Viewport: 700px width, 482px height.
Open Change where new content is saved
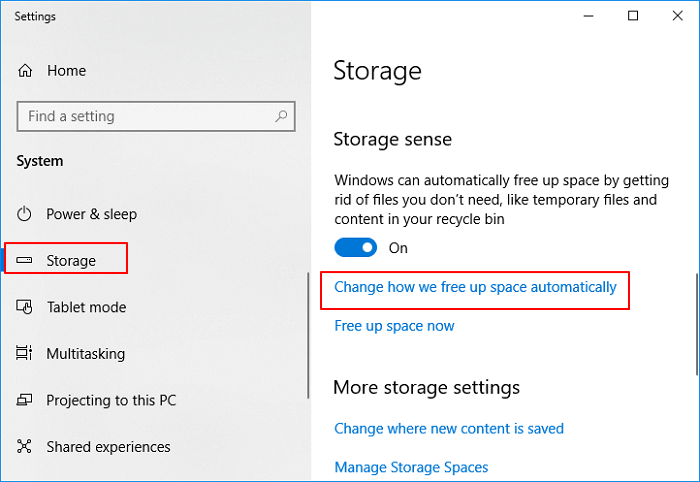[449, 428]
